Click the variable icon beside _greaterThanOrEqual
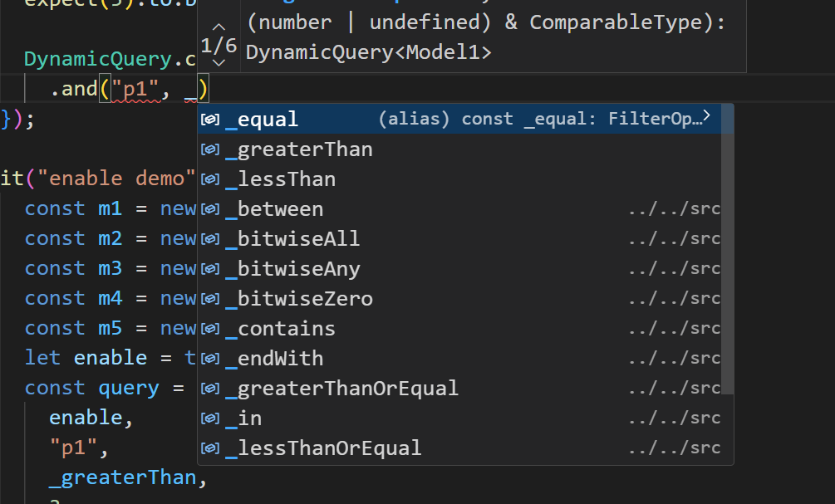Screen dimensions: 835x504 click(210, 388)
